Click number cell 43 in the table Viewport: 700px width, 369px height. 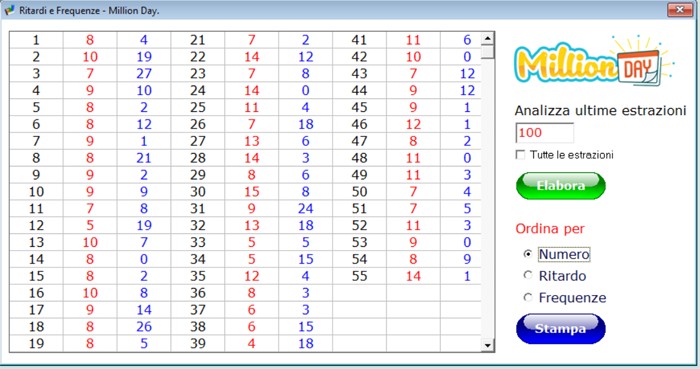tap(359, 74)
